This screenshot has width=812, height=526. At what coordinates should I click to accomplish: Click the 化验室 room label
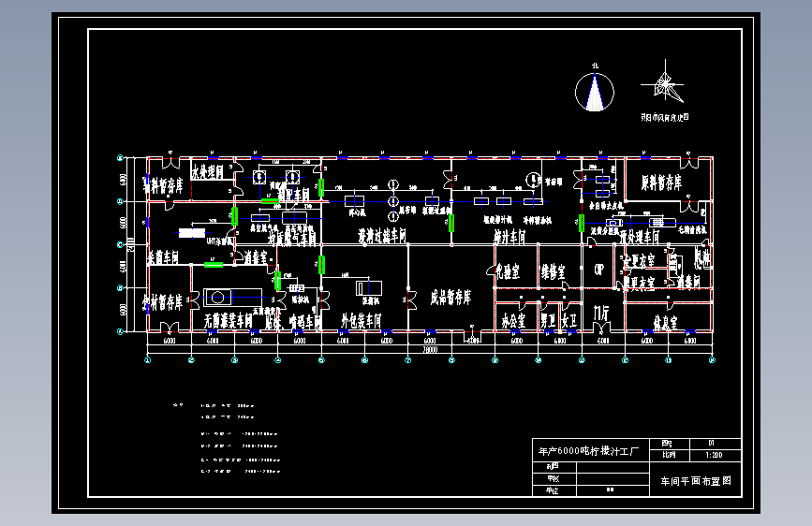coord(508,271)
